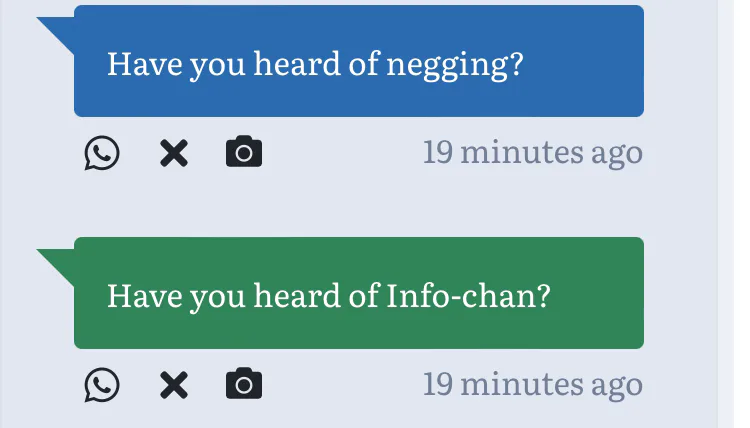The height and width of the screenshot is (428, 750).
Task: Click "19" in the negging message timestamp
Action: [x=438, y=153]
